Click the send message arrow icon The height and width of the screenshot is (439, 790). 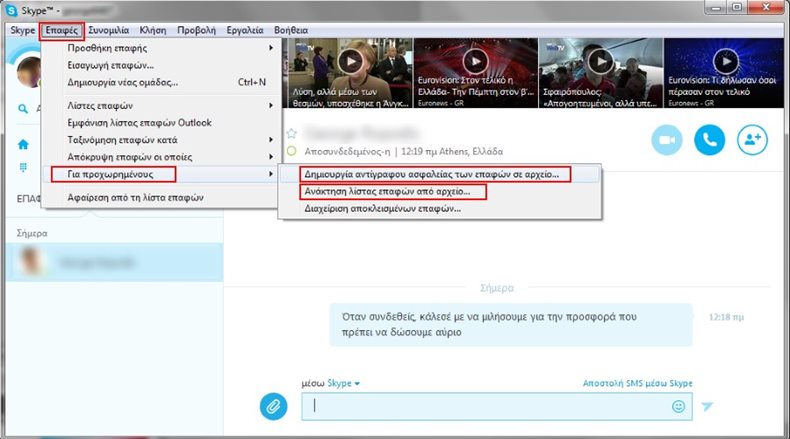tap(707, 406)
